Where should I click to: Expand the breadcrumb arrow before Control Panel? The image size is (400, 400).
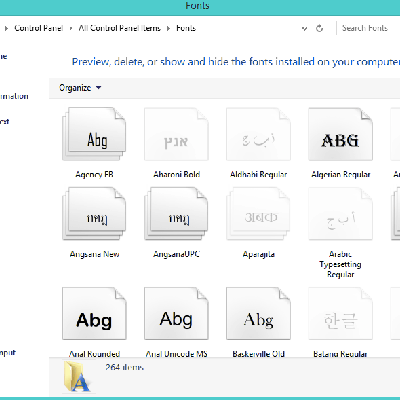coord(6,28)
